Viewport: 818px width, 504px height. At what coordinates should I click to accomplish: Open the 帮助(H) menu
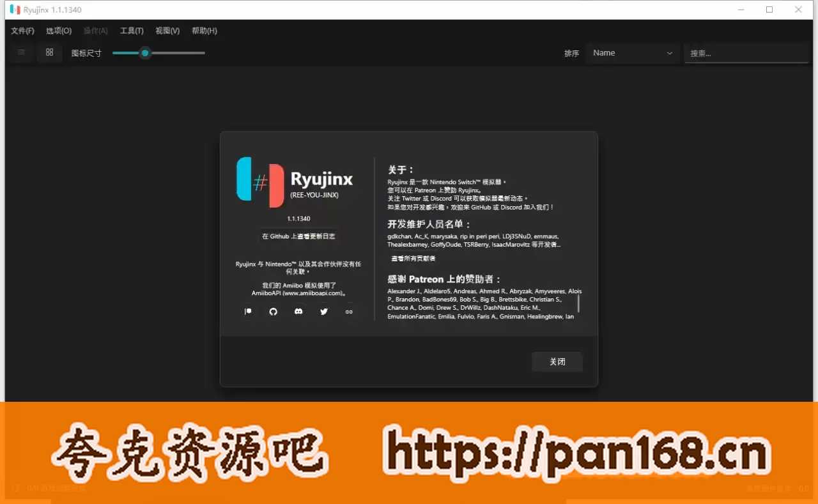pos(204,31)
